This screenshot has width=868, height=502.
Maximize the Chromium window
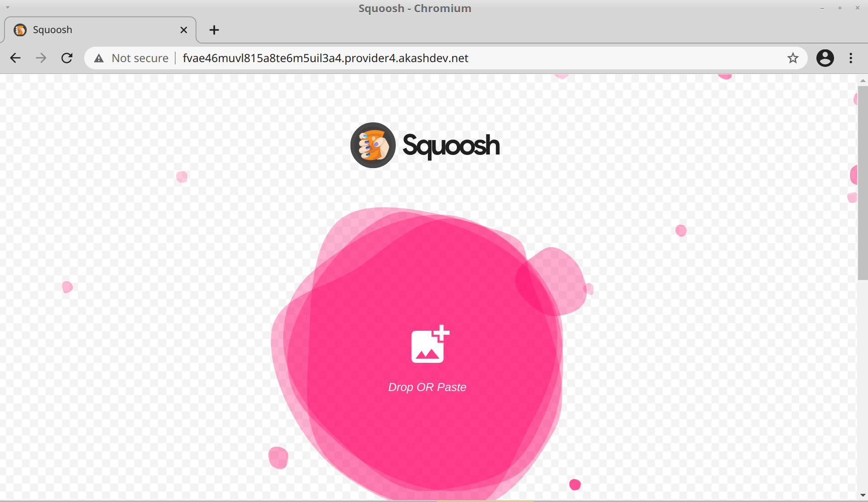tap(840, 8)
